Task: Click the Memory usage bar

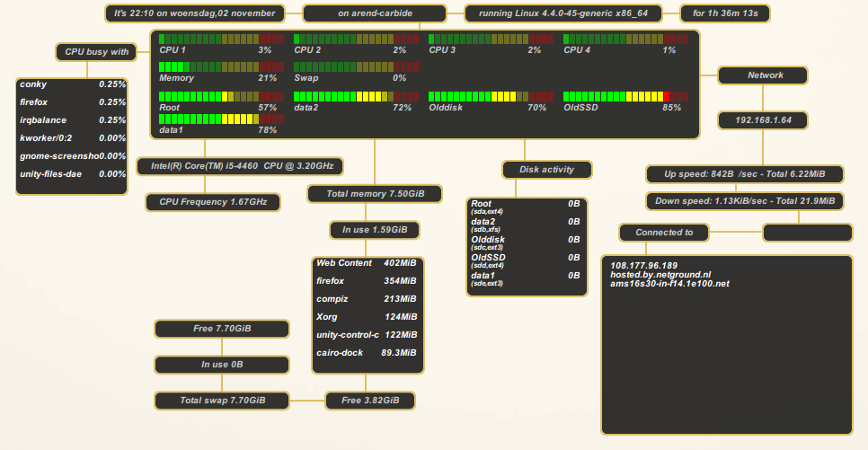Action: pyautogui.click(x=221, y=67)
